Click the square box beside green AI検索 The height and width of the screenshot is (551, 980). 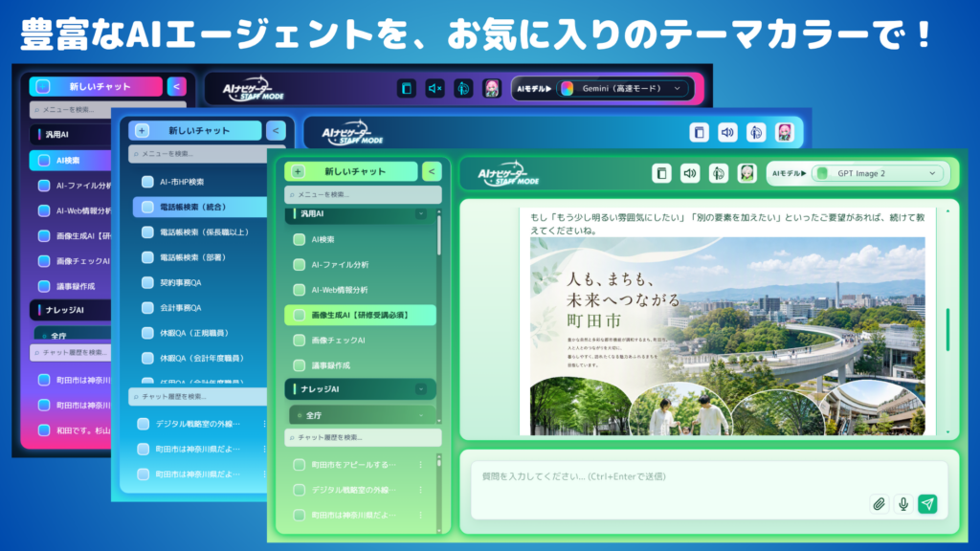point(300,239)
